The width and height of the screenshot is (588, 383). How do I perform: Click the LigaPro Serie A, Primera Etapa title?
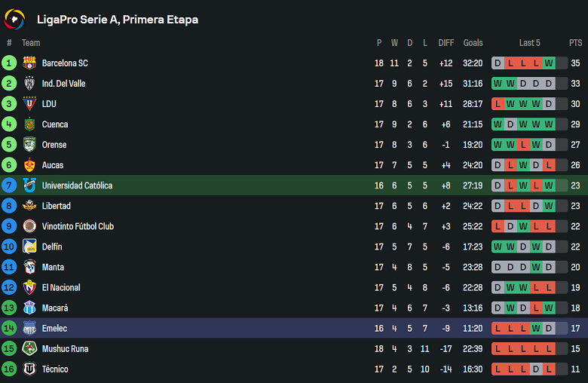pos(118,20)
